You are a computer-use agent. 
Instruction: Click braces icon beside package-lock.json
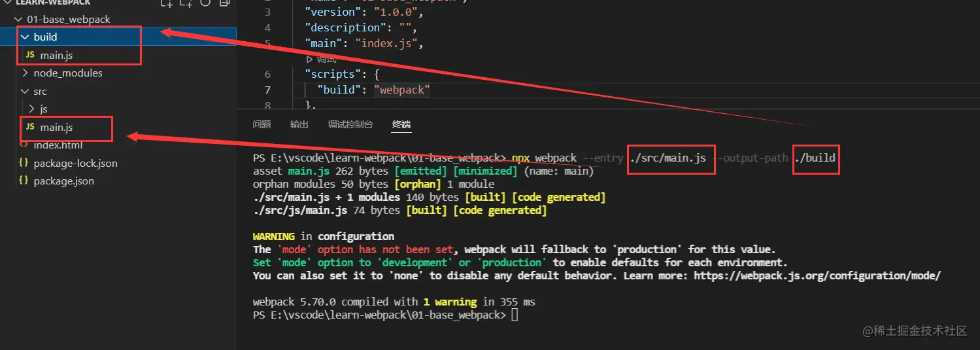click(x=24, y=163)
